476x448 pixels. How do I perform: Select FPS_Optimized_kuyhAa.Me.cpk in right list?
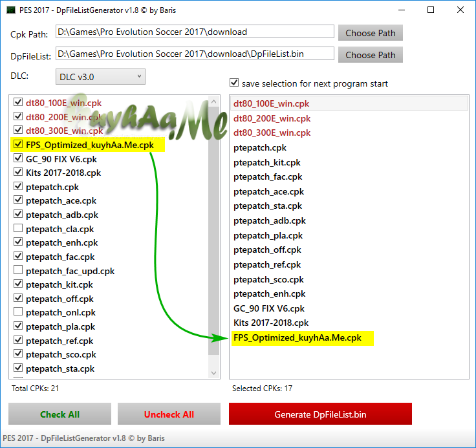point(349,338)
